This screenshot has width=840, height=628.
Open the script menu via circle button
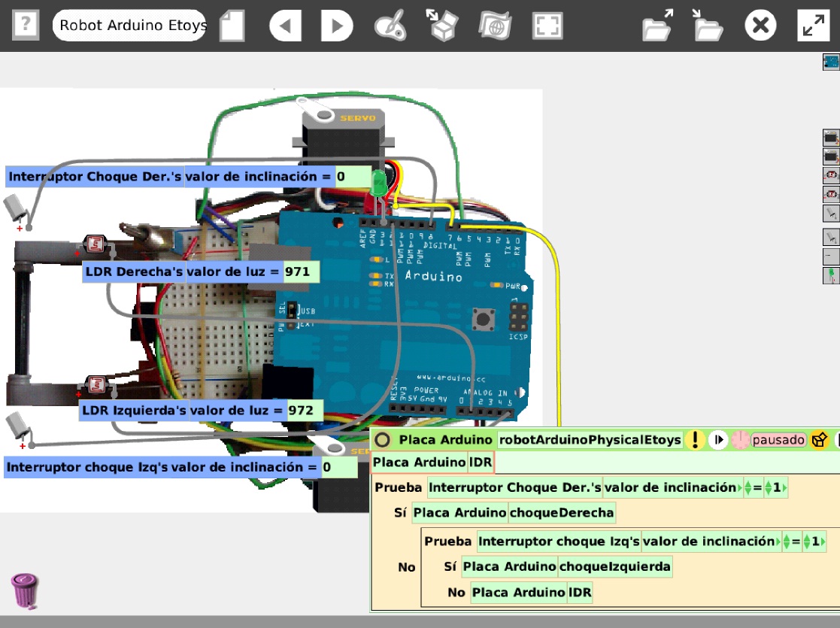(x=384, y=440)
